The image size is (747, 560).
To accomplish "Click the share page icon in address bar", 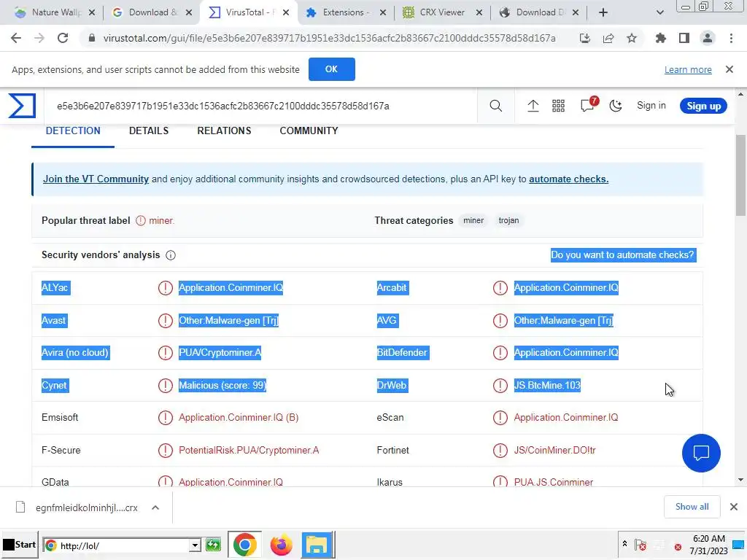I will click(x=608, y=38).
